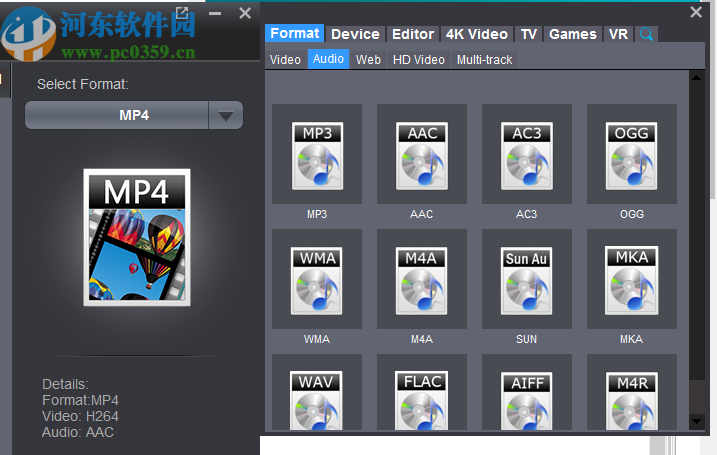Click the OGG label under icon
Viewport: 717px width, 455px height.
coord(632,214)
